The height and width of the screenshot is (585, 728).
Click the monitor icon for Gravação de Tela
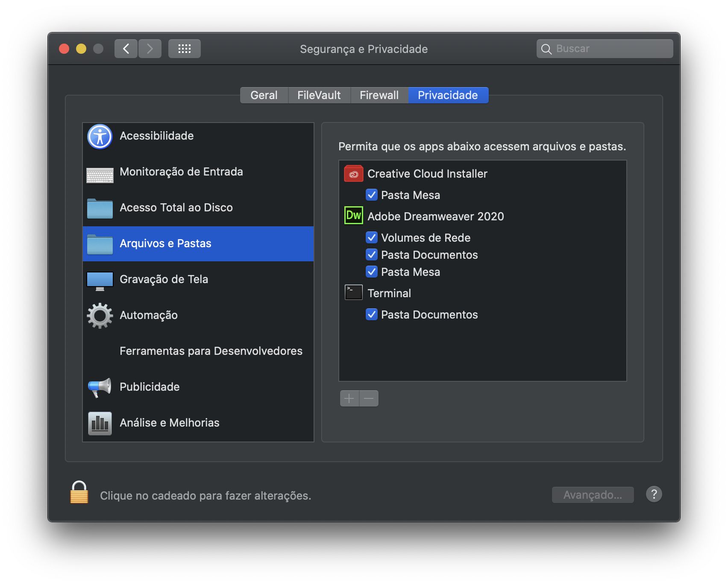[x=100, y=281]
